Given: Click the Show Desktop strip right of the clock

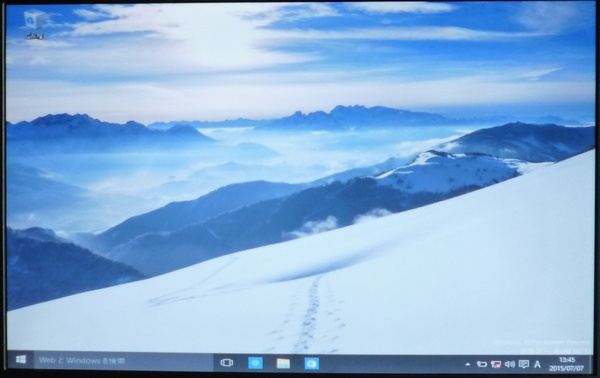Looking at the screenshot, I should coord(591,364).
